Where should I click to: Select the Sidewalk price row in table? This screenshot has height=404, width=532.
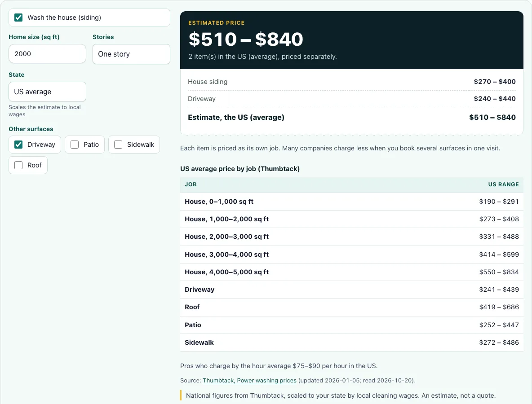pos(351,343)
